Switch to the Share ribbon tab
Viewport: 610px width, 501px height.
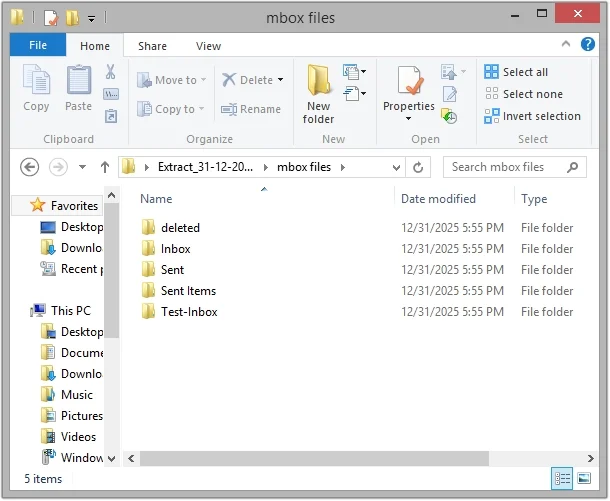point(152,46)
